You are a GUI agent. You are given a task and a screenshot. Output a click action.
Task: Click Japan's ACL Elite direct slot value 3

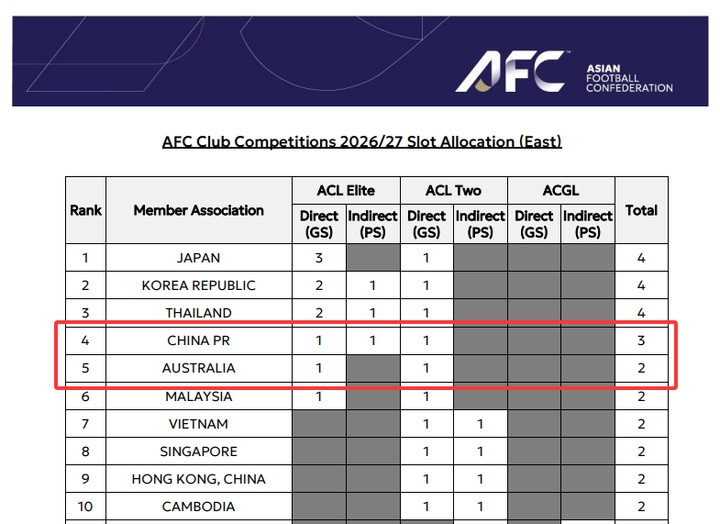(x=318, y=257)
